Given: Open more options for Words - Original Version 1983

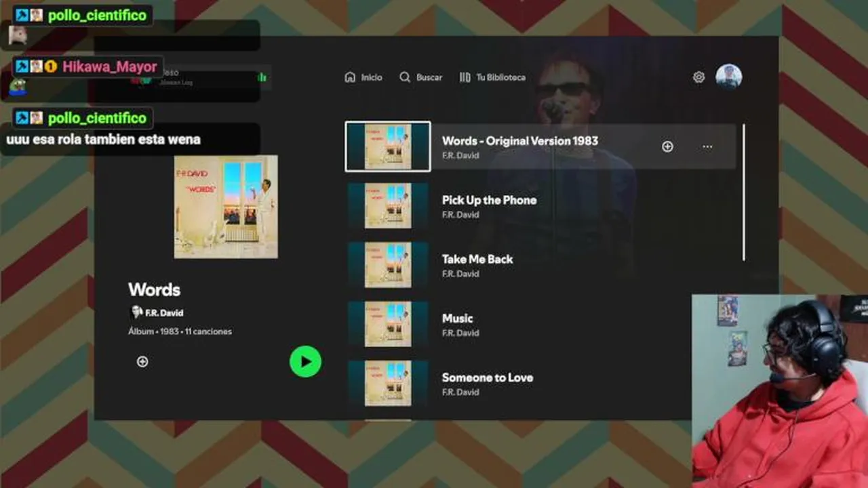Looking at the screenshot, I should coord(707,146).
